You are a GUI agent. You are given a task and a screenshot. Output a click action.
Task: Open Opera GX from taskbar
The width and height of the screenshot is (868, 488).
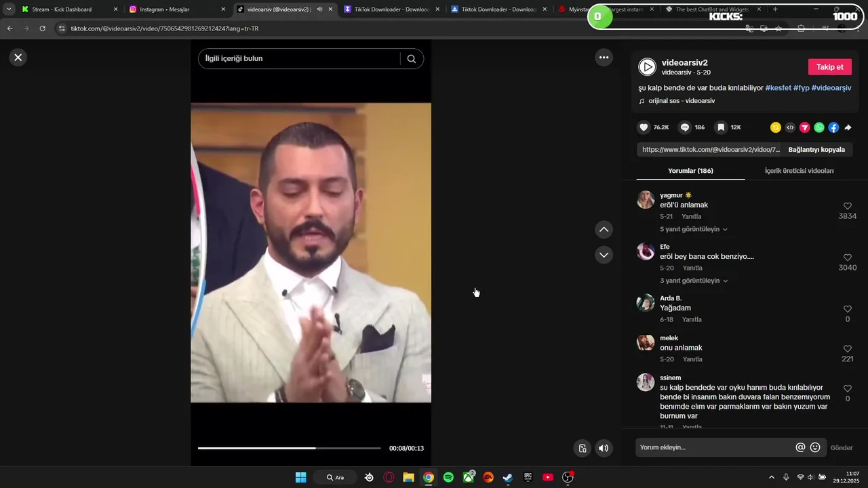coord(389,477)
